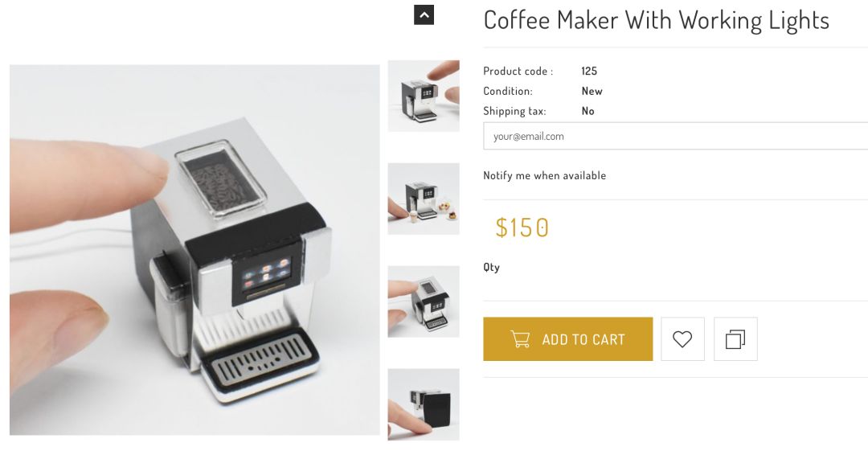Click the $150 price text

click(x=522, y=228)
